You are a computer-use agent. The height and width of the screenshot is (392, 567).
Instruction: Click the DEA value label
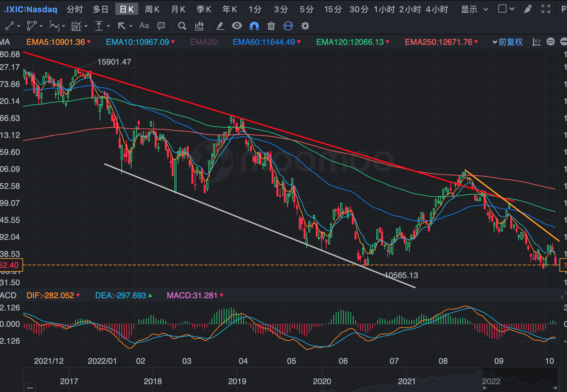tap(124, 296)
